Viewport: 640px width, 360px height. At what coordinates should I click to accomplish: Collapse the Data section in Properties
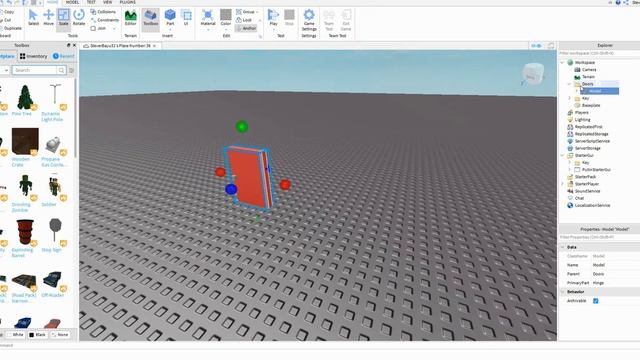tap(563, 247)
